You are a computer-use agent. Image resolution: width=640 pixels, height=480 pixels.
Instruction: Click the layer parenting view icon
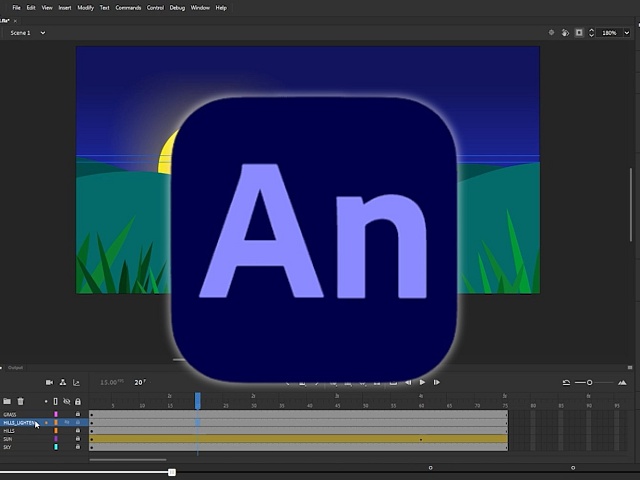tap(63, 382)
